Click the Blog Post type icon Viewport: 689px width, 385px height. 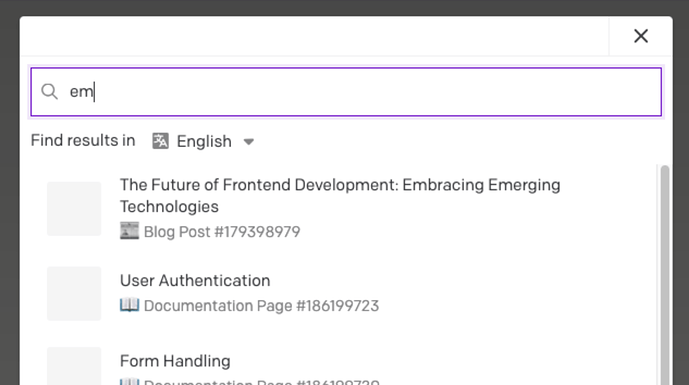coord(129,231)
